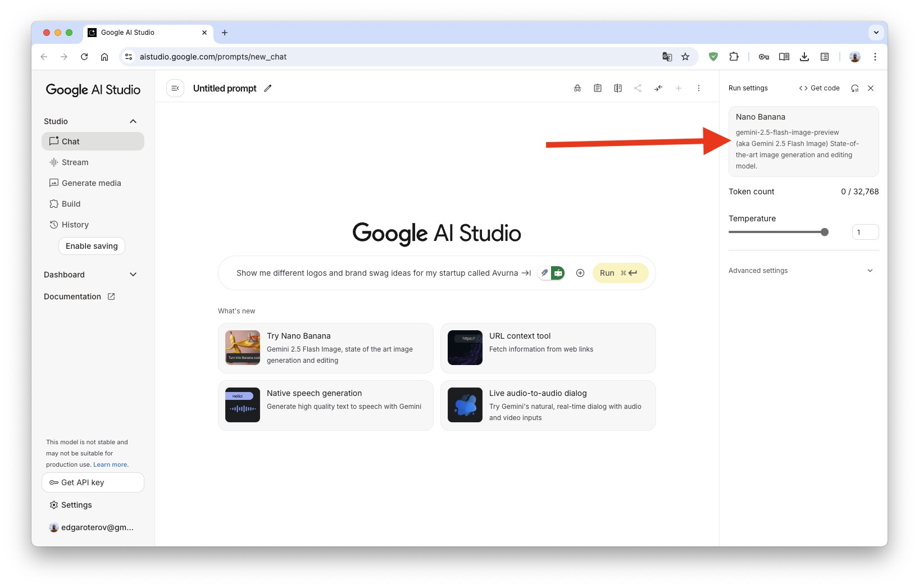Click the inward-arrows icon in prompt toolbar
This screenshot has width=919, height=588.
[x=658, y=88]
